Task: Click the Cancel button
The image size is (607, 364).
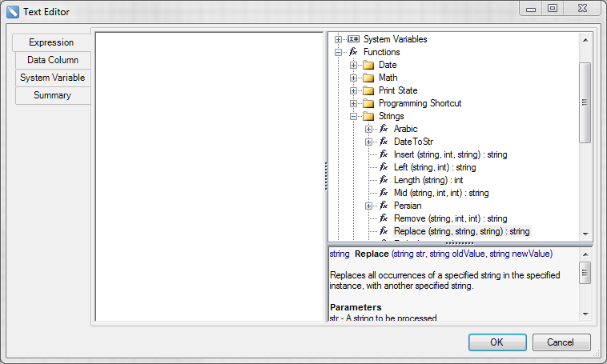Action: (x=561, y=342)
